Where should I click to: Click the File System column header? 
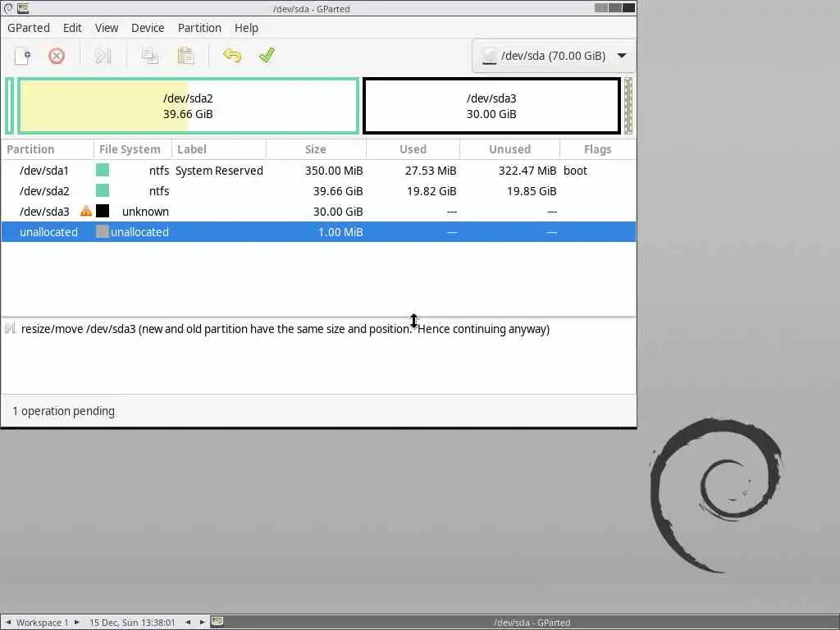tap(132, 149)
